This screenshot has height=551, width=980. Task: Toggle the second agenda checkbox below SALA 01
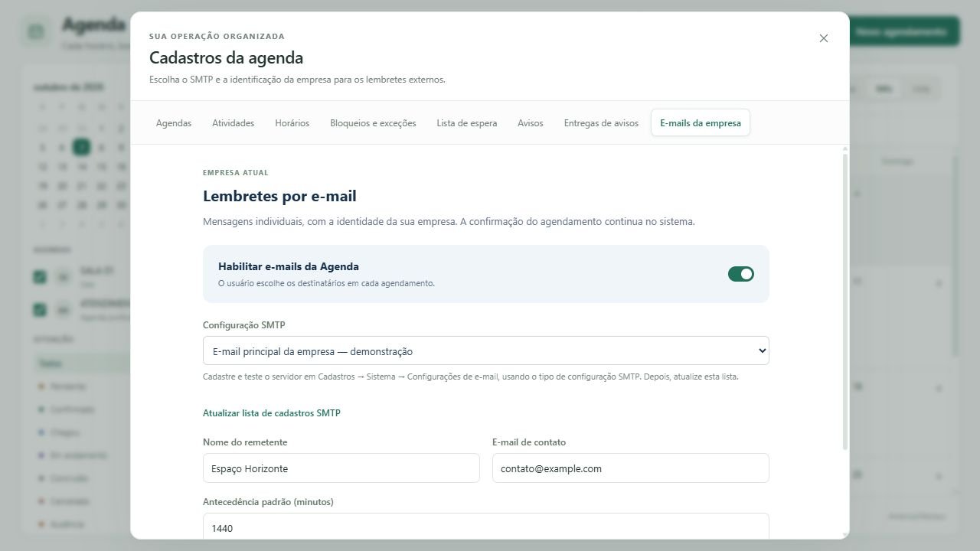coord(40,310)
